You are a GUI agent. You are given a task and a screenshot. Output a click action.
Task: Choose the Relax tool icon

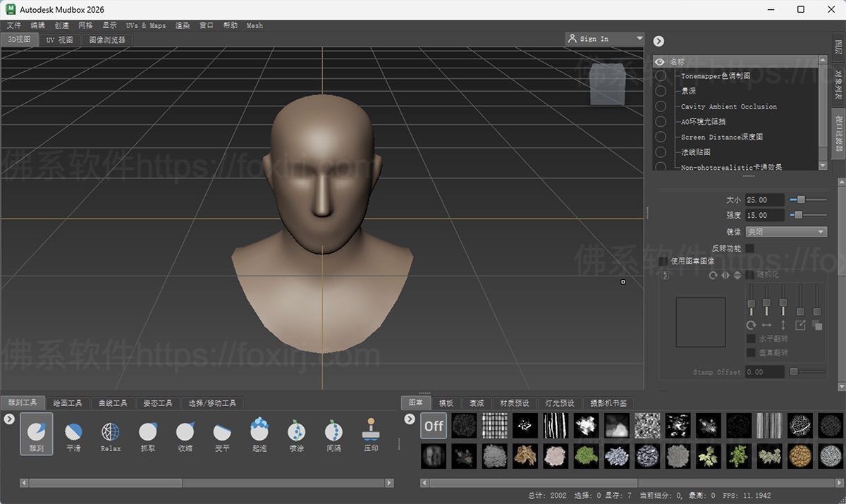pyautogui.click(x=111, y=432)
